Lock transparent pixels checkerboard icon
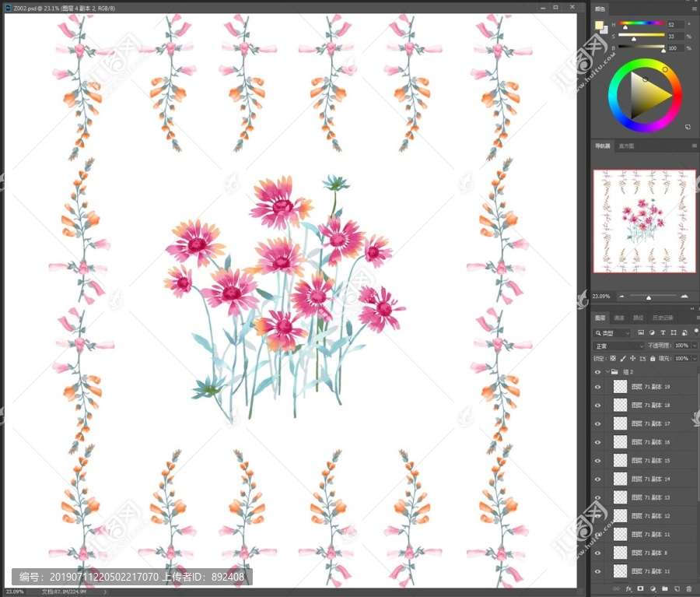Image resolution: width=700 pixels, height=597 pixels. click(613, 358)
